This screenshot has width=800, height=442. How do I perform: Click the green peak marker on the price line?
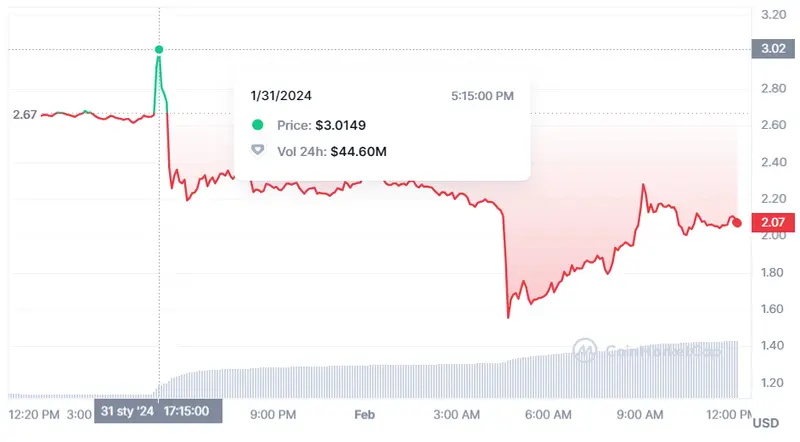159,49
